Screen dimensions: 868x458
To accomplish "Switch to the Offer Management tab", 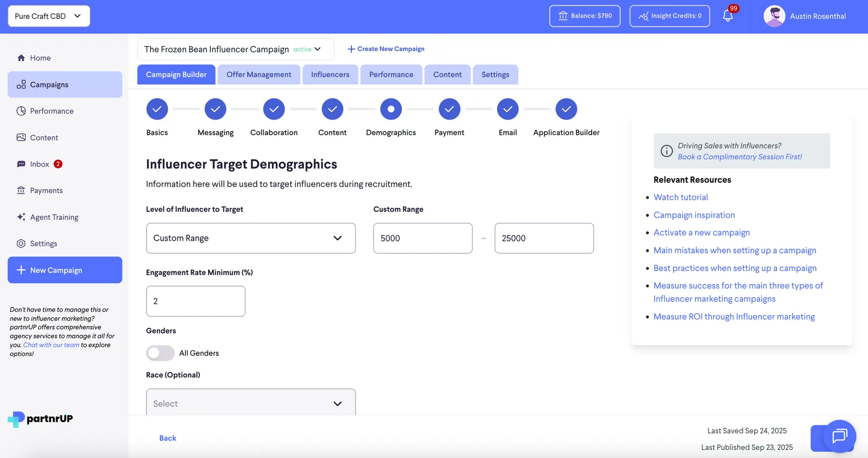I will [259, 74].
